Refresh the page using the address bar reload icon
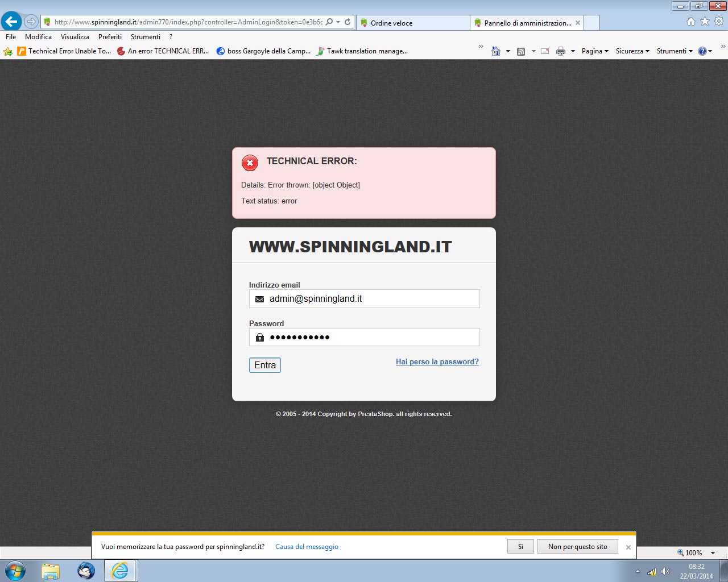The image size is (728, 582). coord(348,22)
